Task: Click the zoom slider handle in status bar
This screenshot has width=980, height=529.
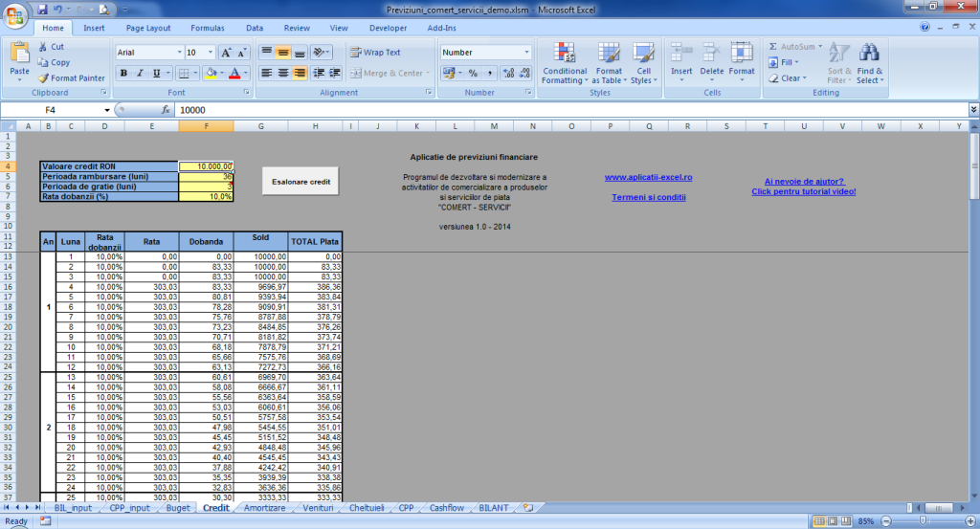Action: click(923, 521)
